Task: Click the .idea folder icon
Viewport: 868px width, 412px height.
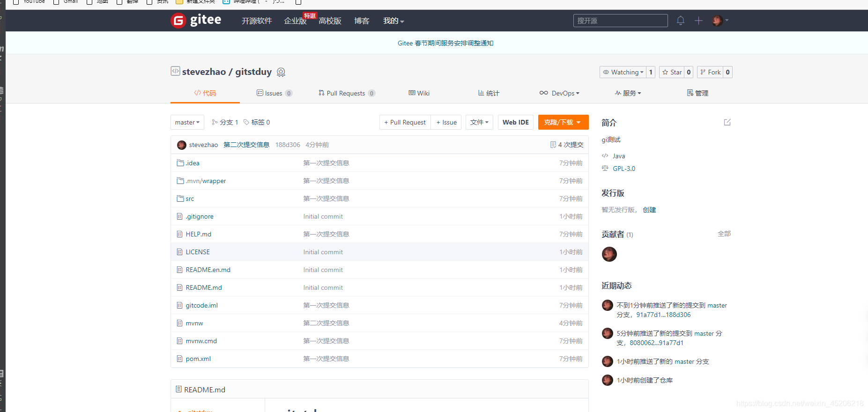Action: pyautogui.click(x=180, y=163)
